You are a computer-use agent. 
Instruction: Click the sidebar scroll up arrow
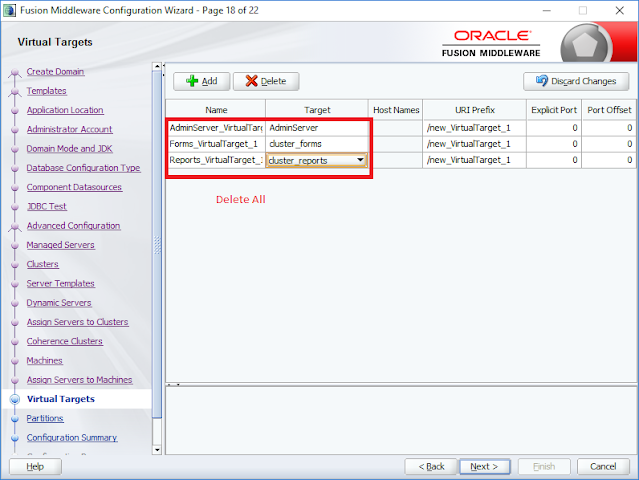coord(157,66)
